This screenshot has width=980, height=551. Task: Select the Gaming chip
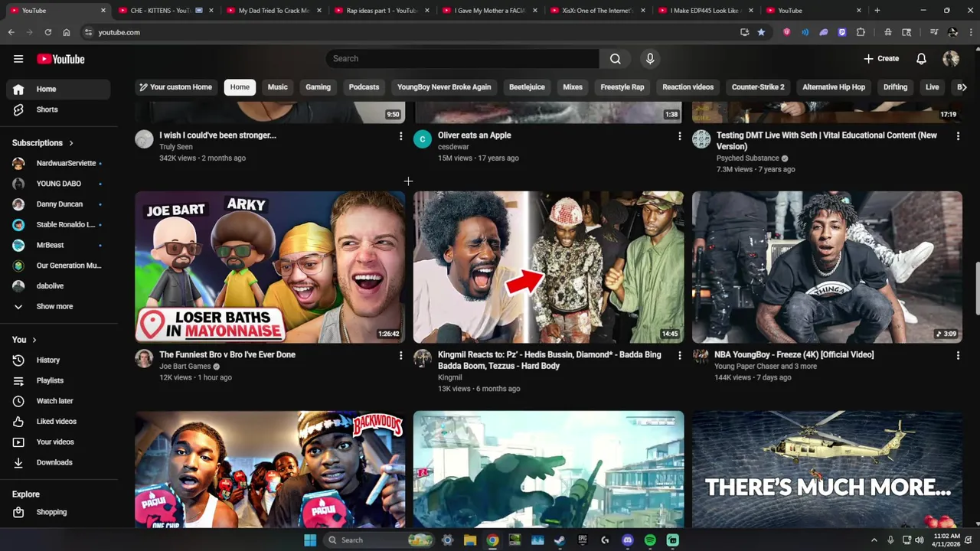pos(318,87)
